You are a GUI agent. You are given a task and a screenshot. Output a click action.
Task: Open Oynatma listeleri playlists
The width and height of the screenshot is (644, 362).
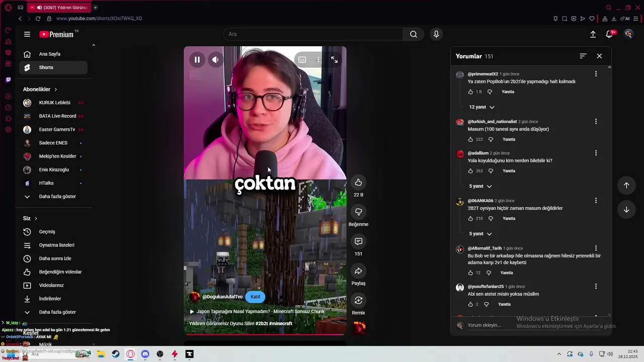53,245
